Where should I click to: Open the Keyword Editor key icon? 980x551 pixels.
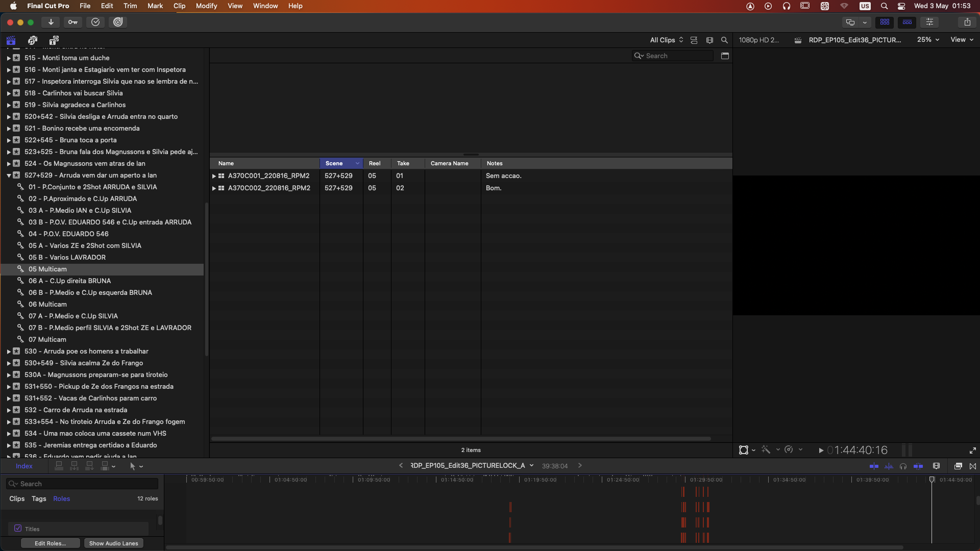(x=73, y=22)
